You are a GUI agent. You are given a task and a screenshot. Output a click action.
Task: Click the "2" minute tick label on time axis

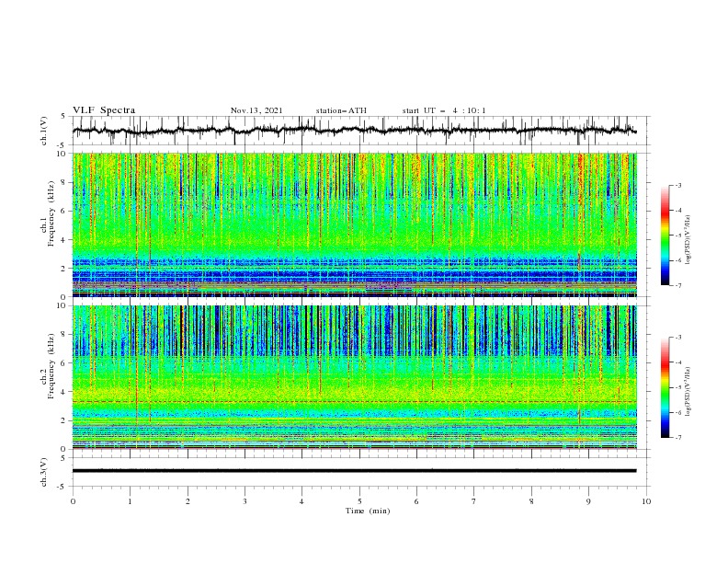188,501
